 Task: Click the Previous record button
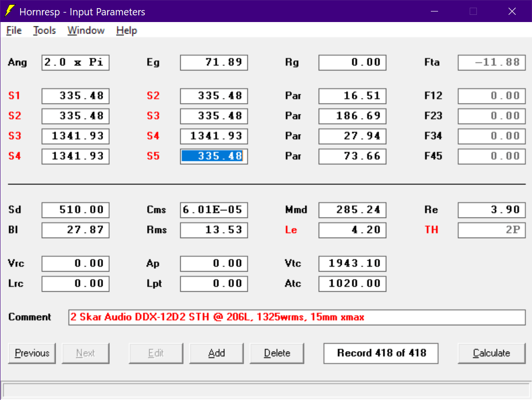[32, 353]
